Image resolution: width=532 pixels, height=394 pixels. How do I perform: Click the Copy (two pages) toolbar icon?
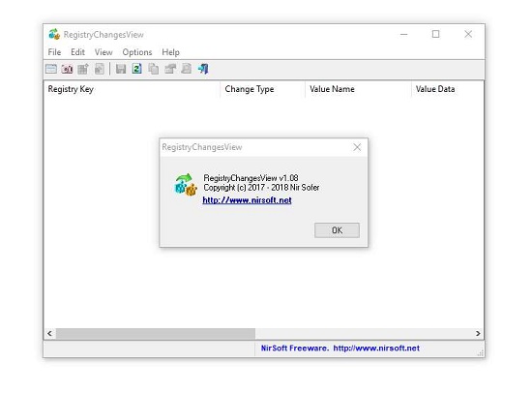154,69
